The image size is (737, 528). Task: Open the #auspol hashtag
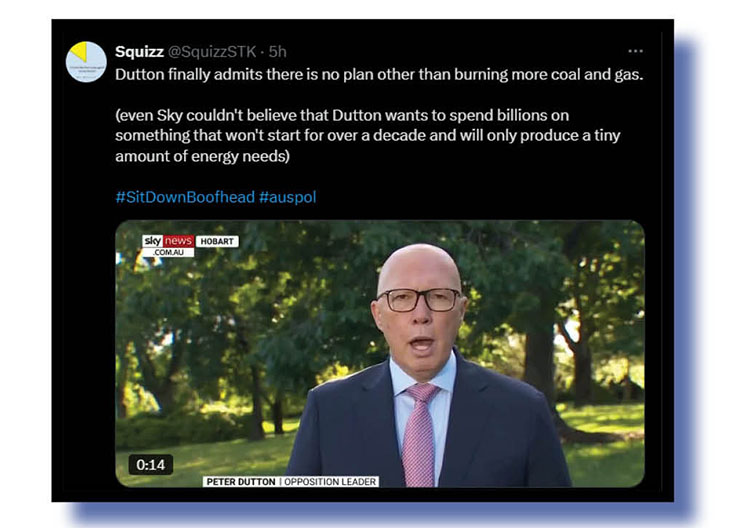(x=288, y=197)
